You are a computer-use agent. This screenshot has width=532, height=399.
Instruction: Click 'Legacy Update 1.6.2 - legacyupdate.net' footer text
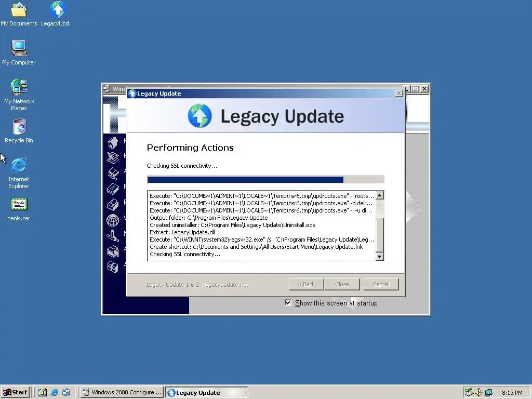(197, 285)
